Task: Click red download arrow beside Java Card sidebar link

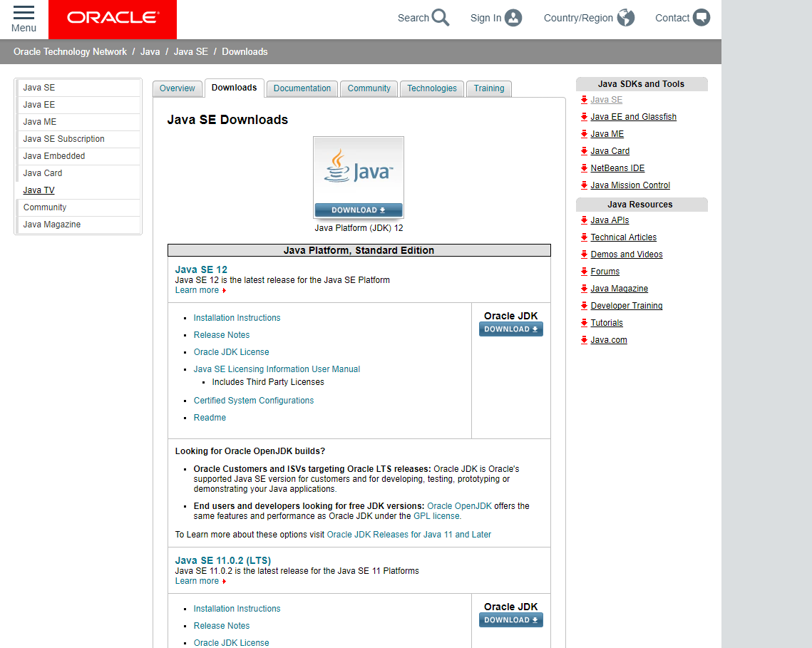Action: [584, 151]
